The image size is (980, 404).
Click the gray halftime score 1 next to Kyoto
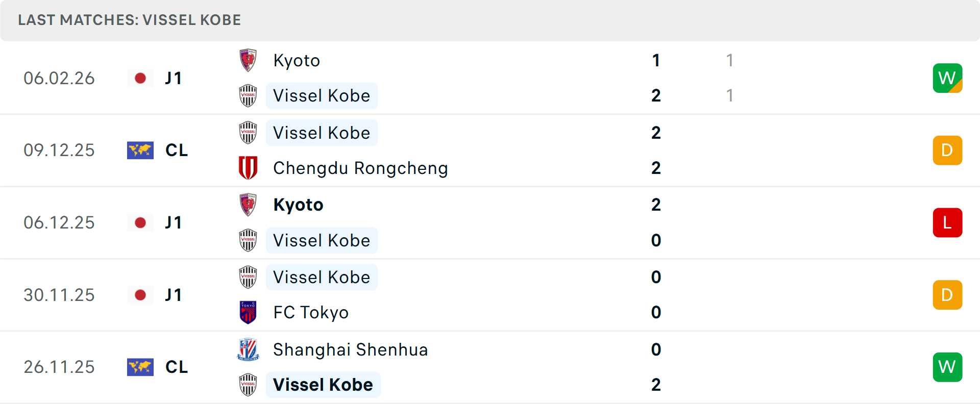(x=730, y=60)
